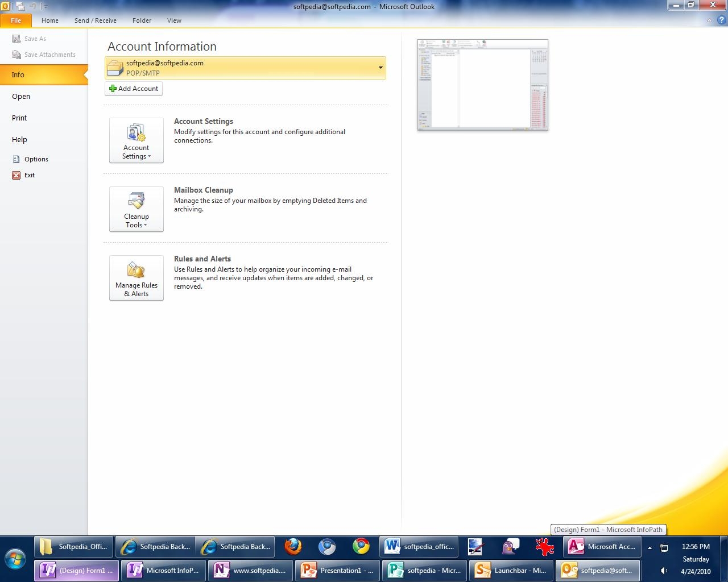
Task: Click the Windows Start orb
Action: (15, 559)
